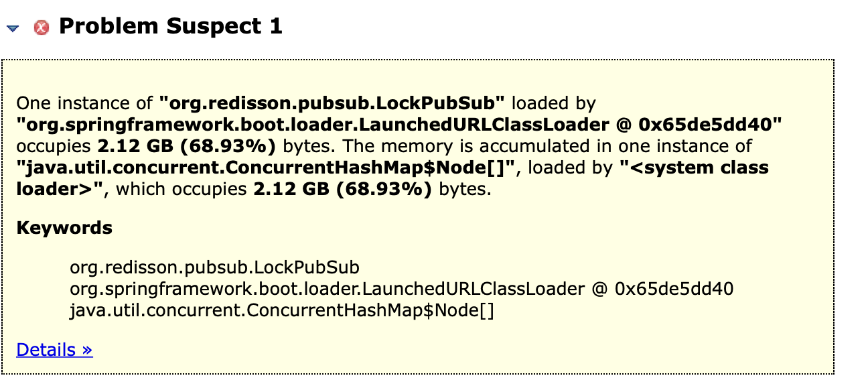Click the 0x65de5dd40 address in Keywords list
This screenshot has height=390, width=868.
pyautogui.click(x=674, y=289)
